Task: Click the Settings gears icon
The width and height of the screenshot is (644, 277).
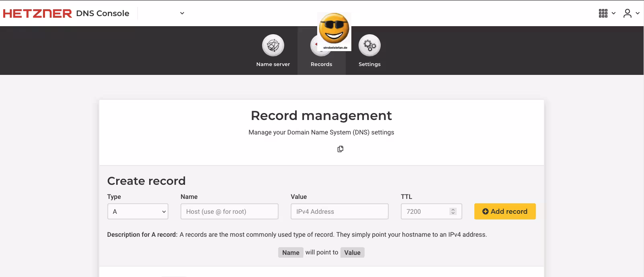Action: pyautogui.click(x=369, y=45)
